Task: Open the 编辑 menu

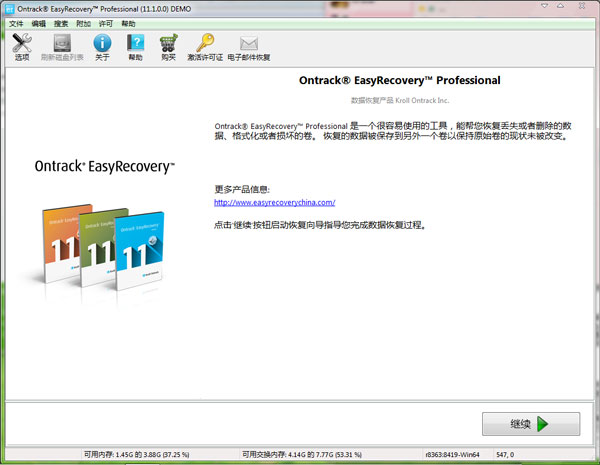Action: (38, 24)
